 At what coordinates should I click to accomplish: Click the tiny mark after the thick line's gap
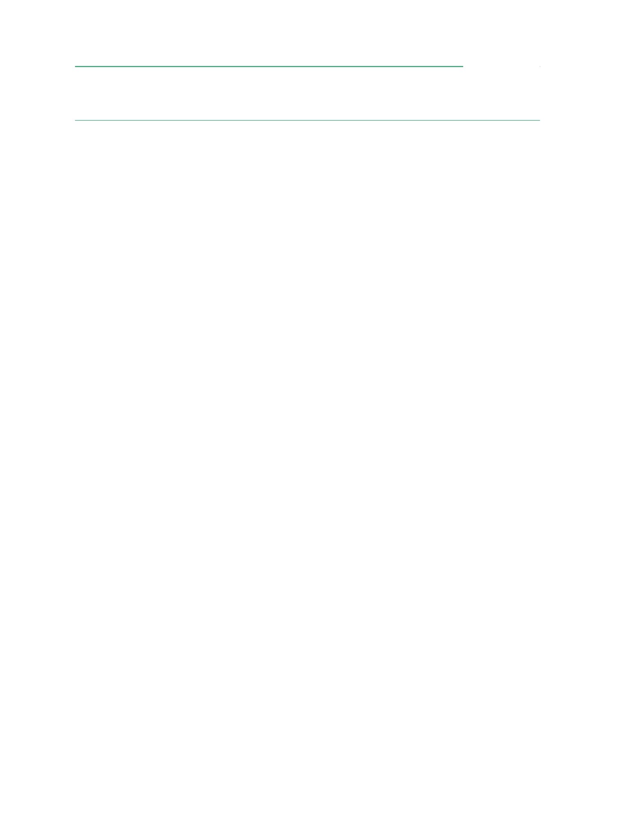540,66
